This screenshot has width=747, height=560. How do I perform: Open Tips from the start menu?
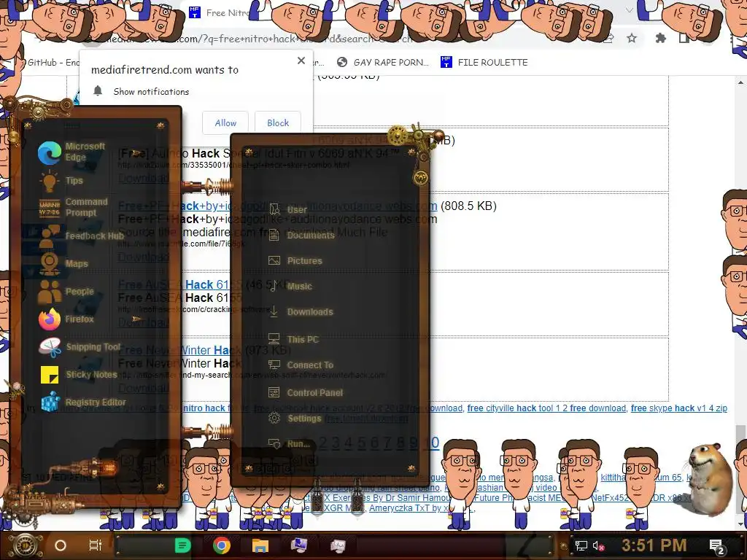click(x=61, y=181)
